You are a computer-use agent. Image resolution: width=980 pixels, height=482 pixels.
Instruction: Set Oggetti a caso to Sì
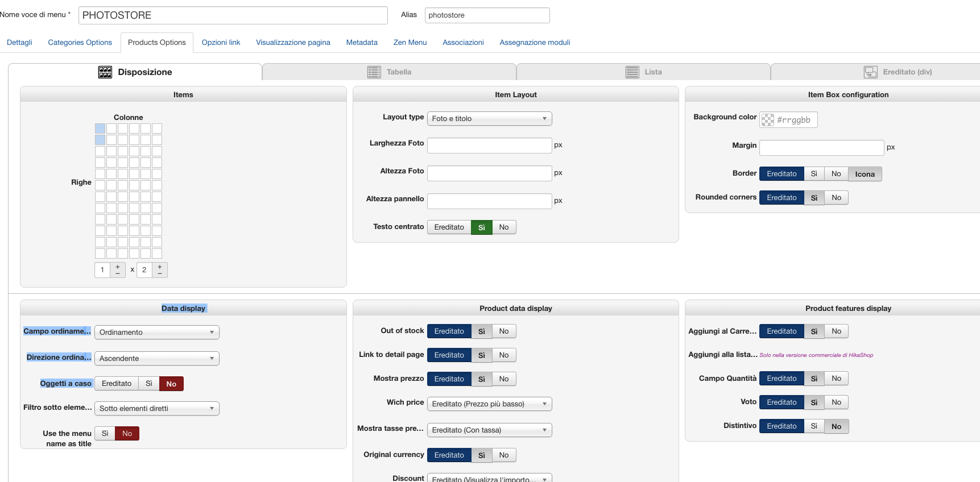[149, 384]
